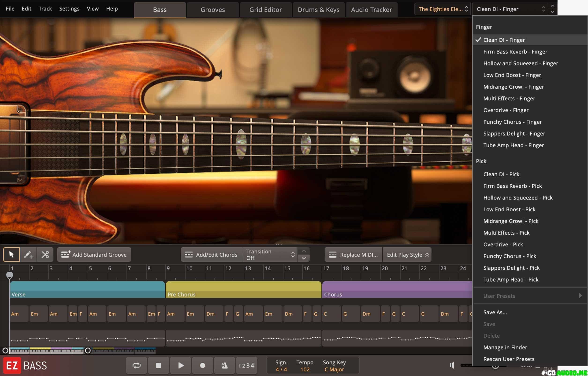This screenshot has height=376, width=588.
Task: Select the checked Clean DI - Finger entry
Action: tap(530, 40)
